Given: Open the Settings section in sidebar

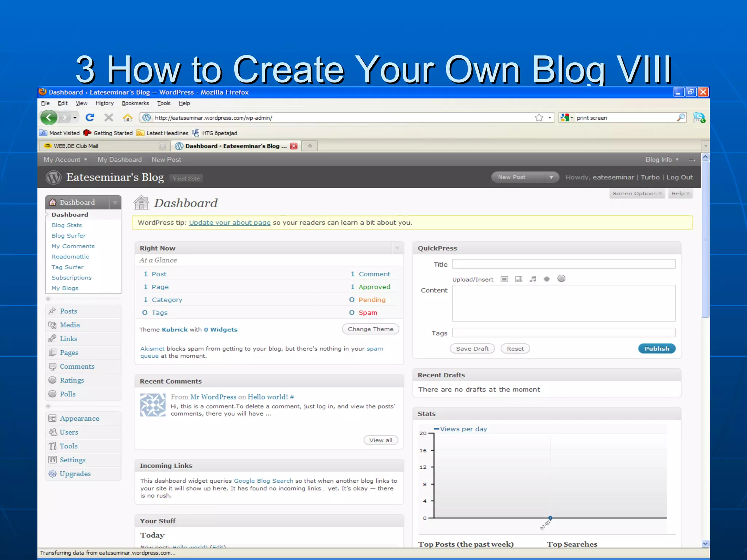Looking at the screenshot, I should (83, 460).
